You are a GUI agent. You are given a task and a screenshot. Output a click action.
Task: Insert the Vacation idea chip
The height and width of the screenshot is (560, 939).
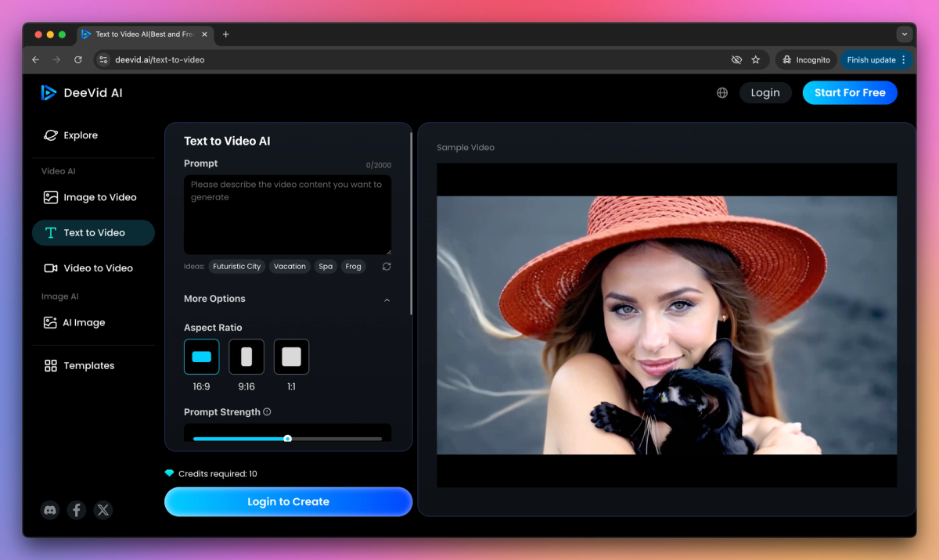pyautogui.click(x=290, y=267)
